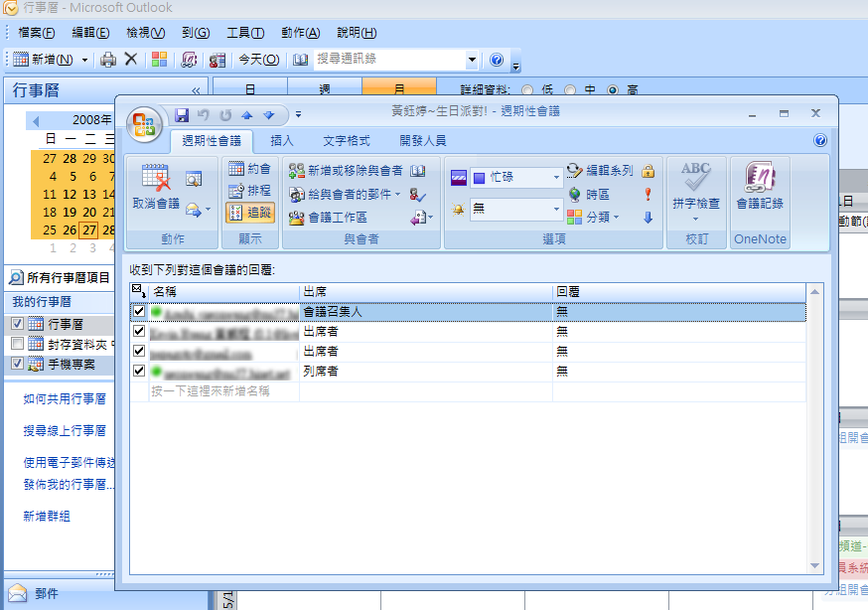
Task: Open the 新增 button dropdown arrow
Action: point(84,60)
